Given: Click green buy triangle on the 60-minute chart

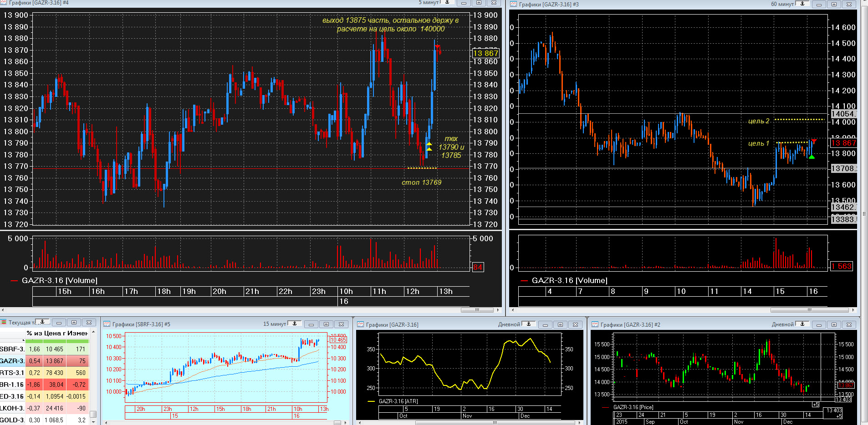Looking at the screenshot, I should pyautogui.click(x=812, y=157).
